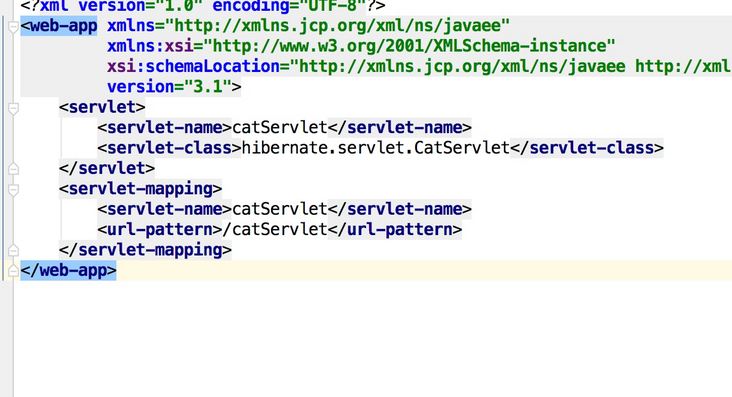Click fold marker beside closing servlet tag
This screenshot has width=732, height=397.
pyautogui.click(x=13, y=169)
